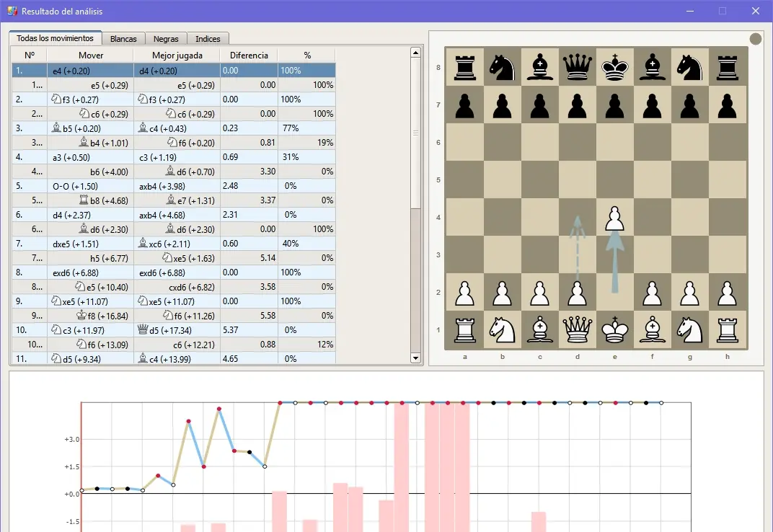Select the black rook on h8
Image resolution: width=773 pixels, height=532 pixels.
tap(727, 67)
